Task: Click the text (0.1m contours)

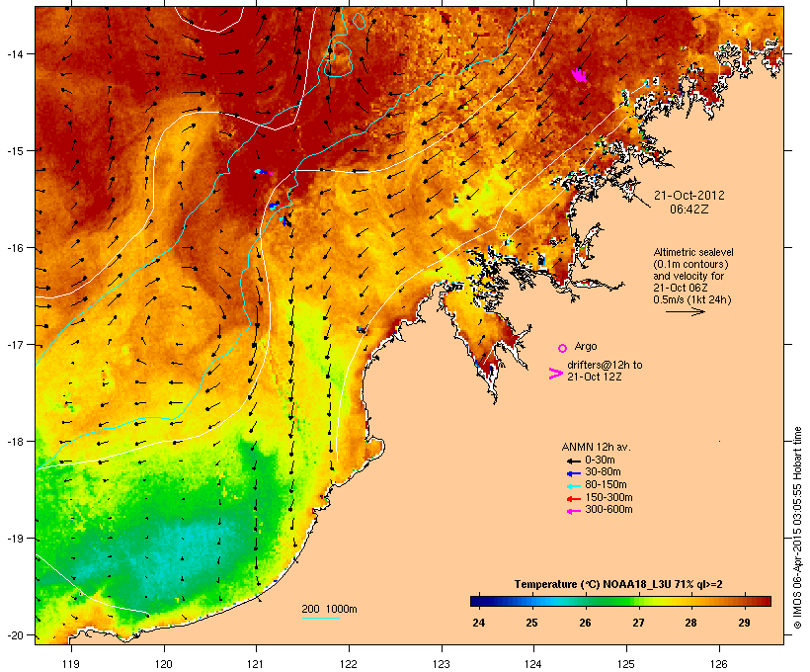Action: 690,264
